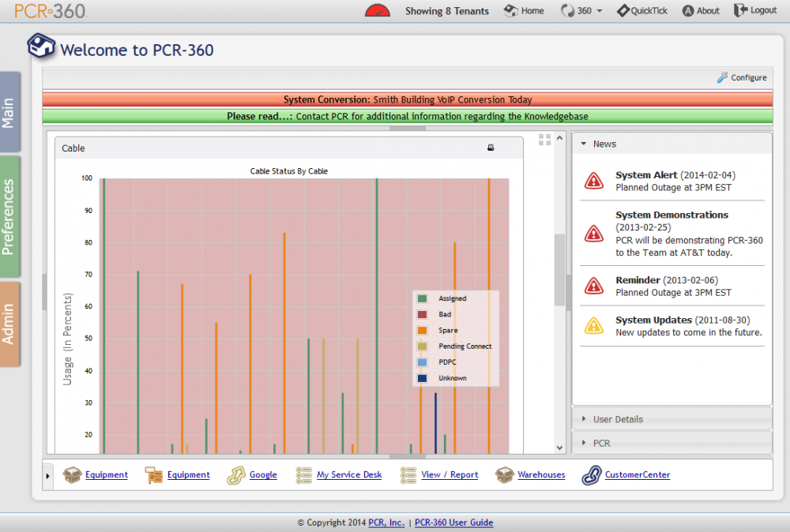Click the dashboard vertical scrollbar down arrow
Screen dimensions: 790x532
pos(560,447)
